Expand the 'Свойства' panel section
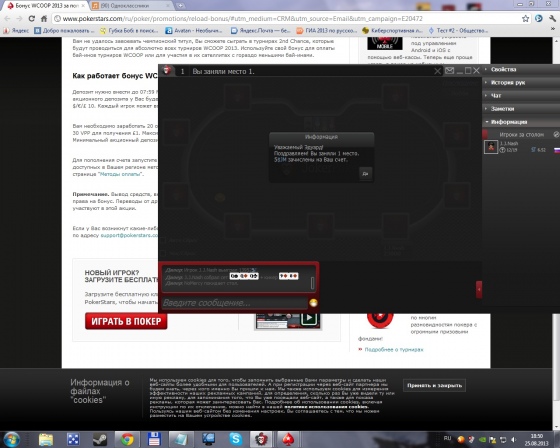The image size is (560, 448). click(521, 69)
